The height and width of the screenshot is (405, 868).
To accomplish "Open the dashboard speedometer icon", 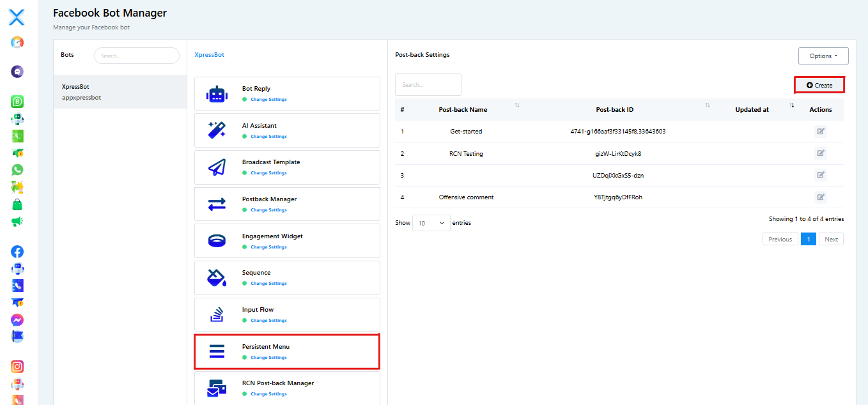I will [x=17, y=43].
